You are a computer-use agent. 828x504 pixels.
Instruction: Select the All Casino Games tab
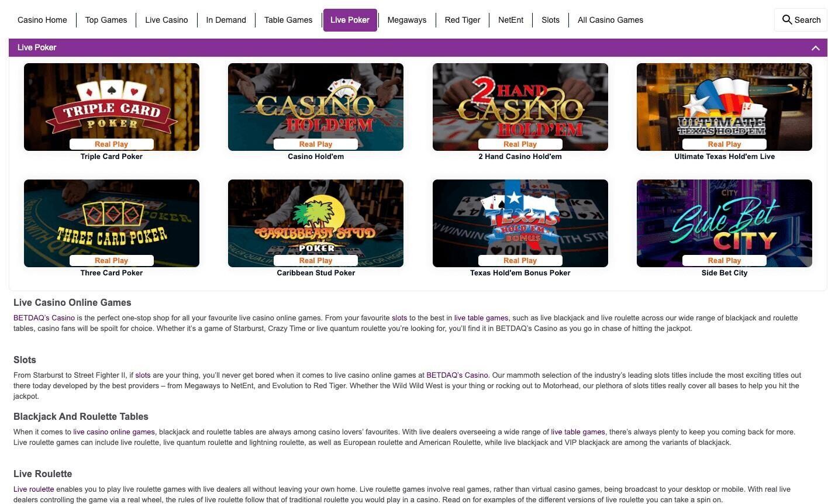[610, 20]
